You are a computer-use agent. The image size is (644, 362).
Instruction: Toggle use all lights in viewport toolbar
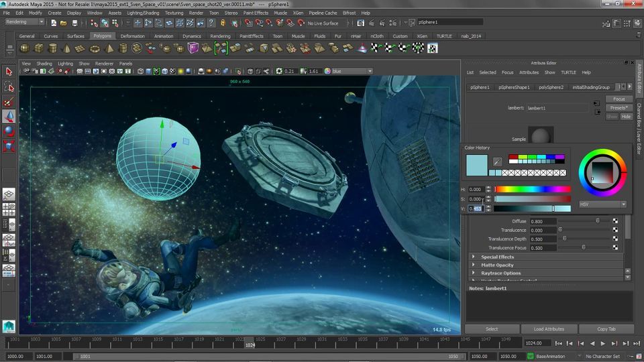tap(180, 72)
